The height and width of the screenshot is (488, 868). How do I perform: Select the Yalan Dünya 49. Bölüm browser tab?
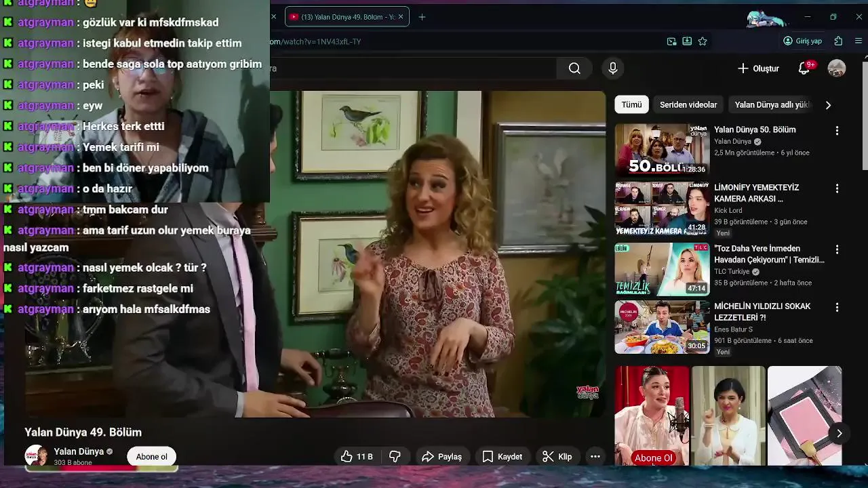[x=347, y=17]
